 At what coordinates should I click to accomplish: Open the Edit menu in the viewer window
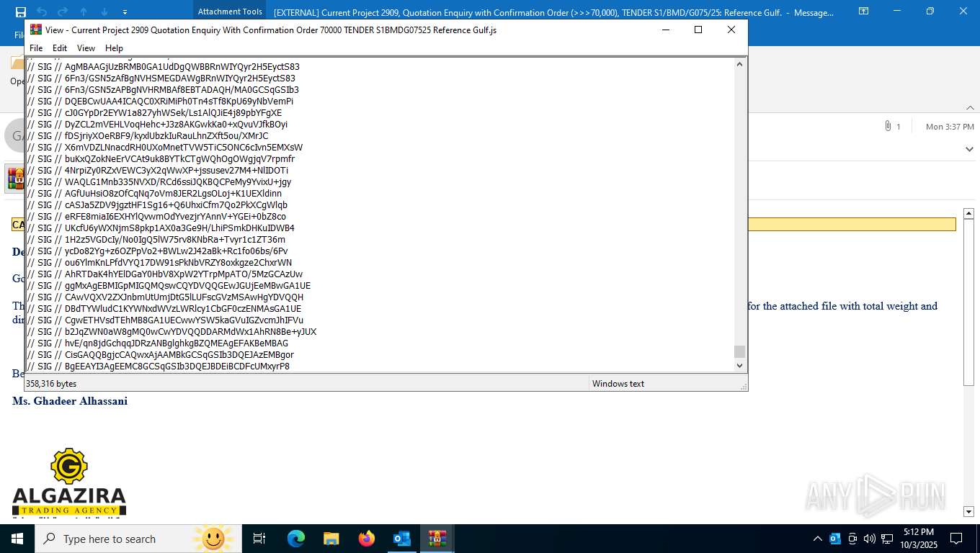[60, 48]
